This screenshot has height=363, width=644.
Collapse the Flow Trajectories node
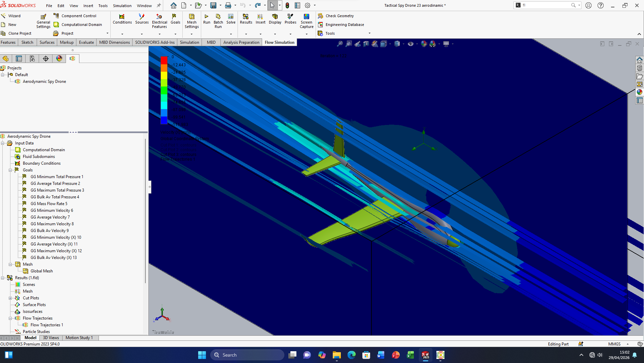click(x=10, y=318)
